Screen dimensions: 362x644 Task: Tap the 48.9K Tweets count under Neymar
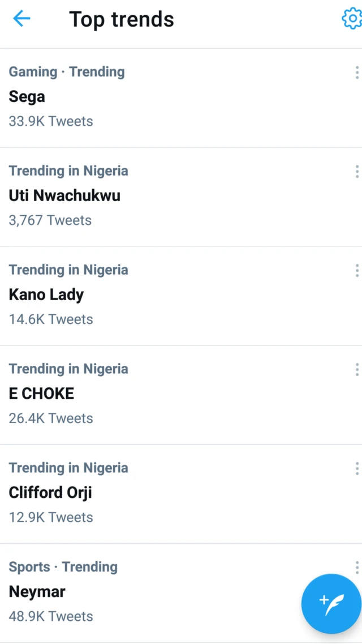pyautogui.click(x=50, y=616)
